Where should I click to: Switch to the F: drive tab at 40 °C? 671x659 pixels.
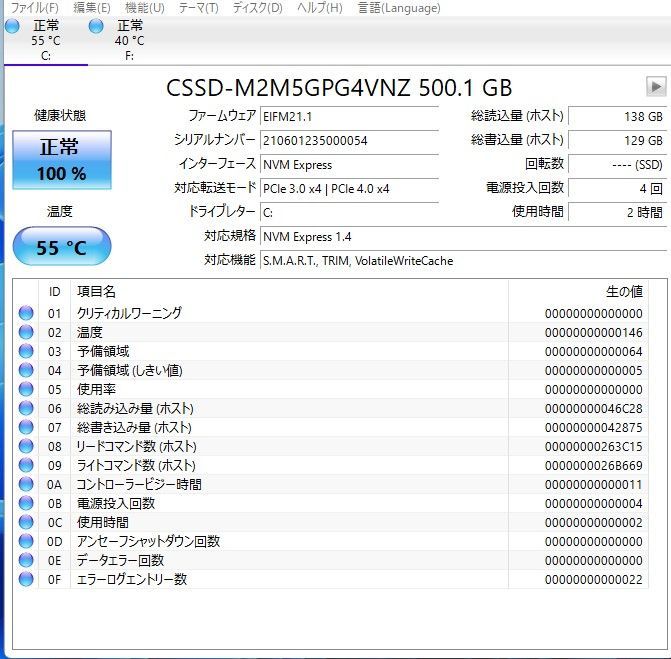pyautogui.click(x=129, y=41)
